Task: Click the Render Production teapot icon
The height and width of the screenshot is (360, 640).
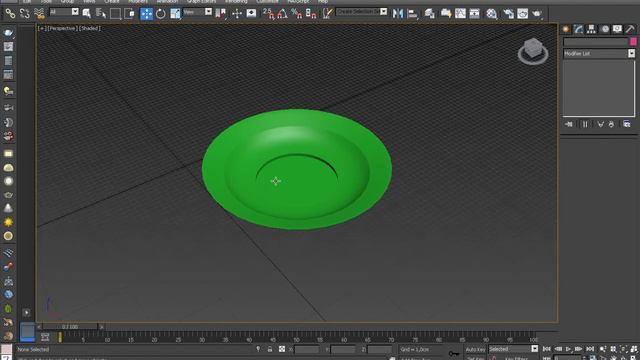Action: (x=537, y=14)
